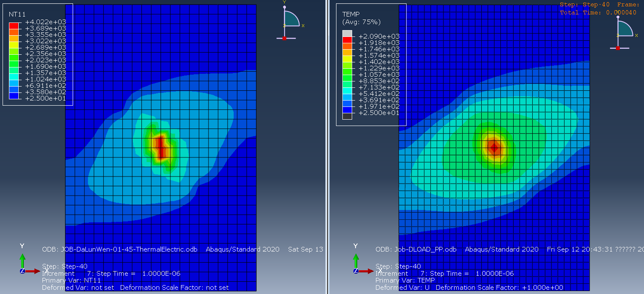Click Step: Step-40 in the left state block
644x294 pixels.
tap(65, 266)
